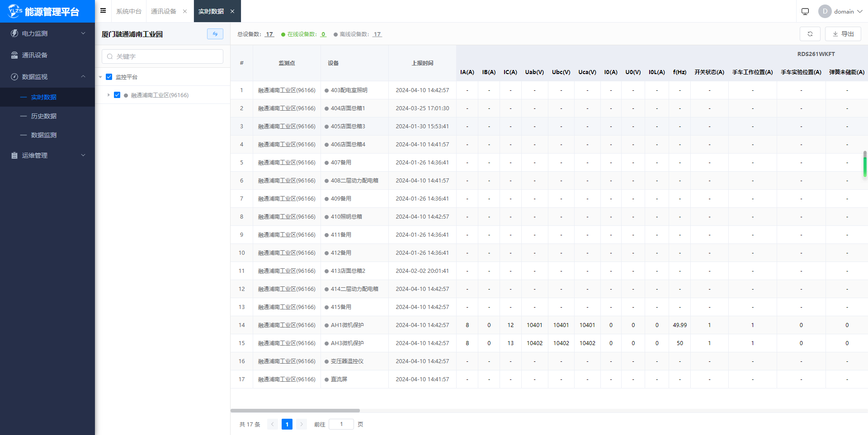The image size is (868, 435).
Task: Click device 直流屏
Action: pos(339,379)
